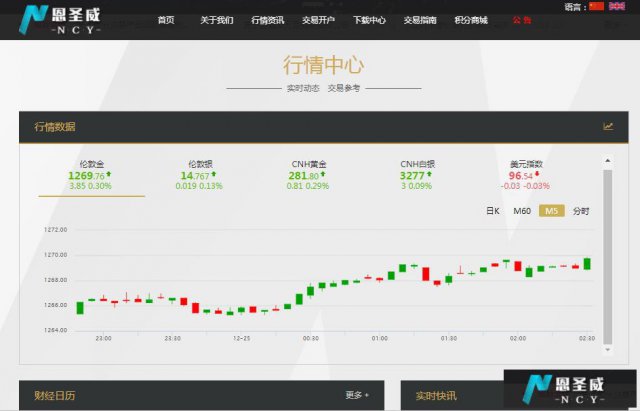Open the 交易开户 page

(x=318, y=20)
